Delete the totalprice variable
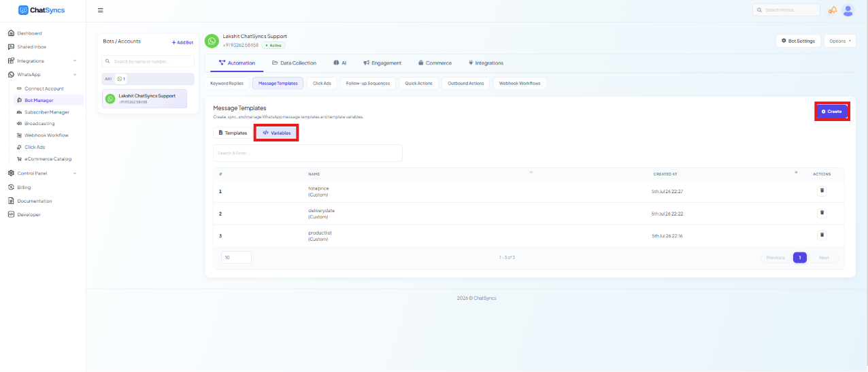 [822, 191]
